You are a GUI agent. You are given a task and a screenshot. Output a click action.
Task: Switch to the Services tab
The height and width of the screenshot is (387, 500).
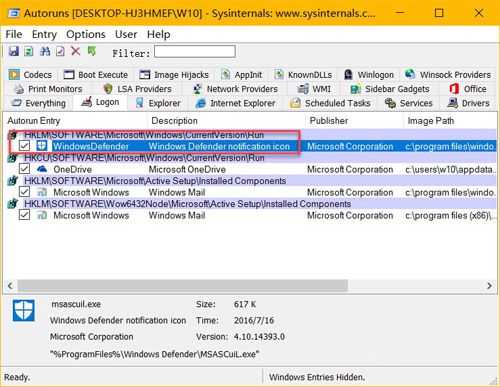(x=409, y=103)
